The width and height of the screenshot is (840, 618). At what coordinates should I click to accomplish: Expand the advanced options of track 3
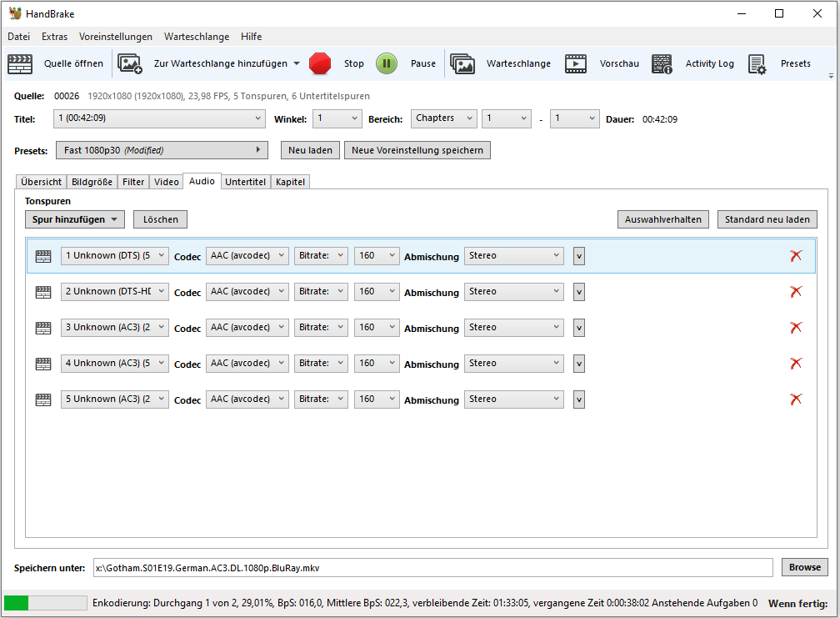point(578,328)
